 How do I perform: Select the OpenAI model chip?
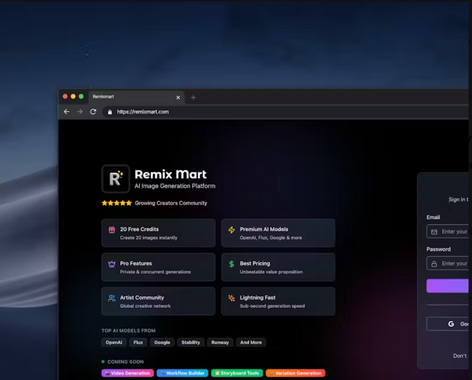point(114,342)
